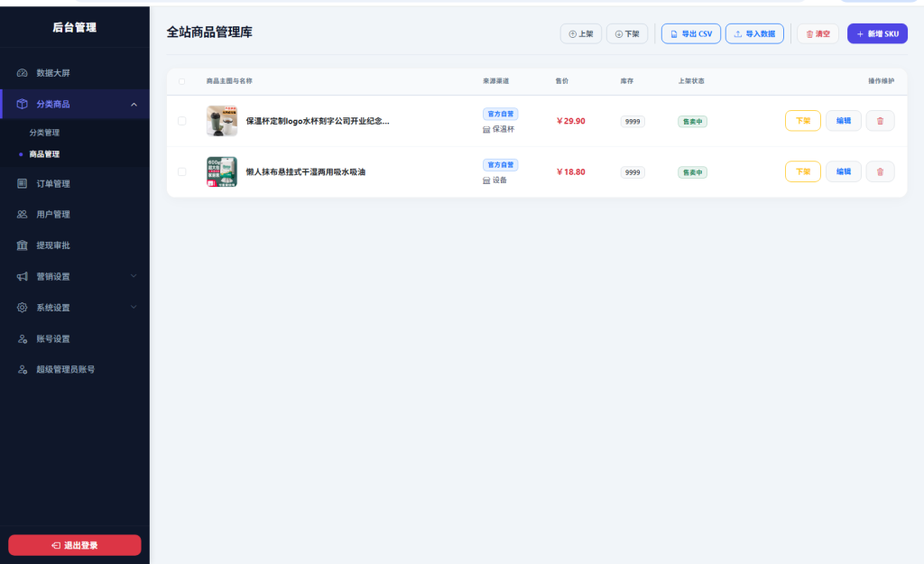Open the 商品管理 submenu item
Screen dimensions: 924x564
(x=45, y=153)
